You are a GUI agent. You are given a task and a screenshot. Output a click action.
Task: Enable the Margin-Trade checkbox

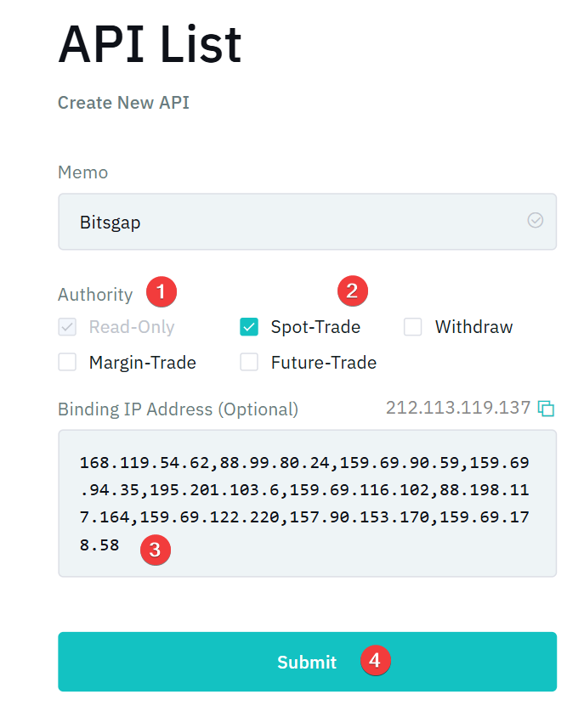67,363
